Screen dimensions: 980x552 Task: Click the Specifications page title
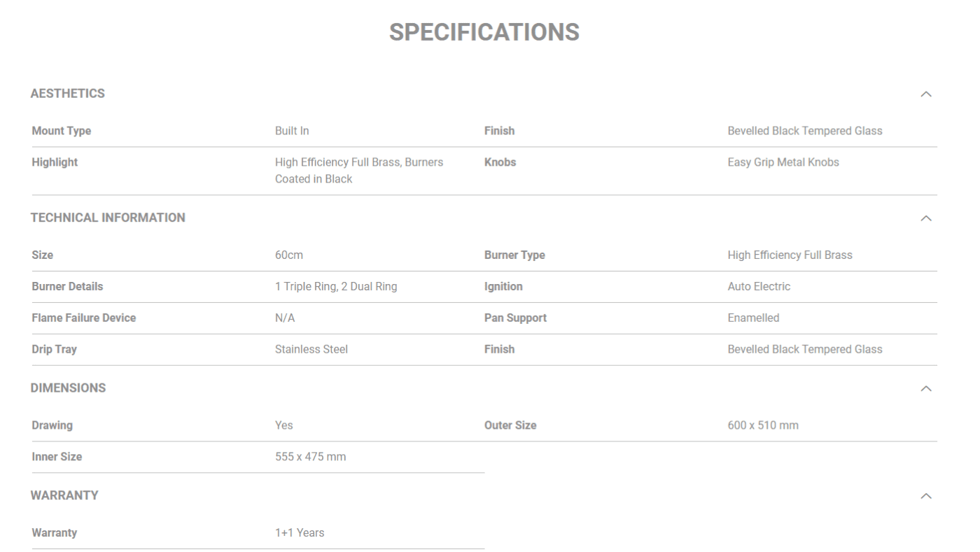[x=484, y=32]
